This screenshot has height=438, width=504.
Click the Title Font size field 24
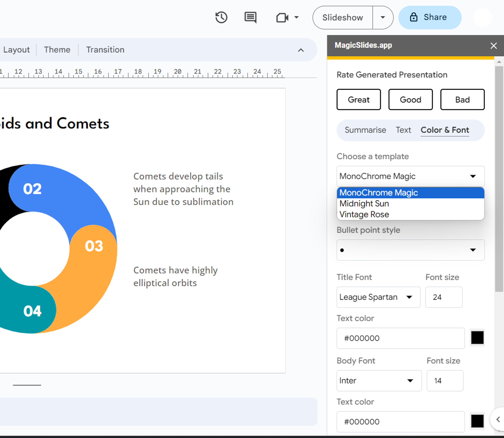pos(444,297)
